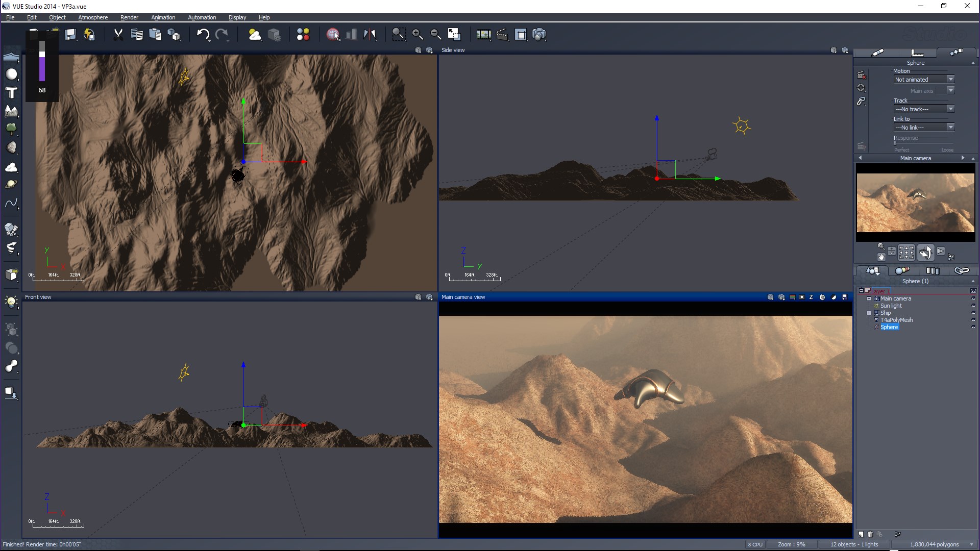980x551 pixels.
Task: Select the Ship item in layer list
Action: [x=886, y=313]
